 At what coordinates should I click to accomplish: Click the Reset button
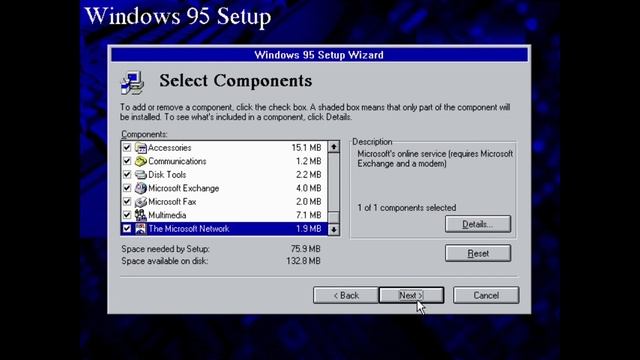pos(478,253)
